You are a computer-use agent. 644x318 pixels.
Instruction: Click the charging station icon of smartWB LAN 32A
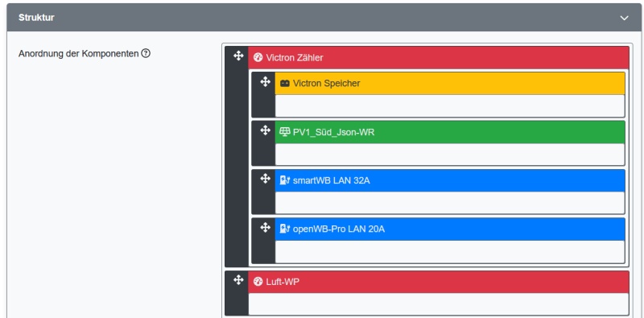(285, 180)
